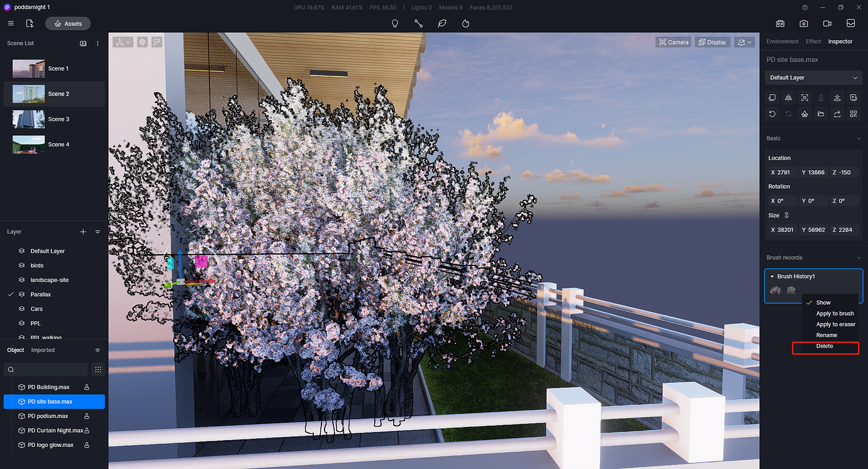The width and height of the screenshot is (868, 469).
Task: Add a new layer with plus icon
Action: coord(82,231)
